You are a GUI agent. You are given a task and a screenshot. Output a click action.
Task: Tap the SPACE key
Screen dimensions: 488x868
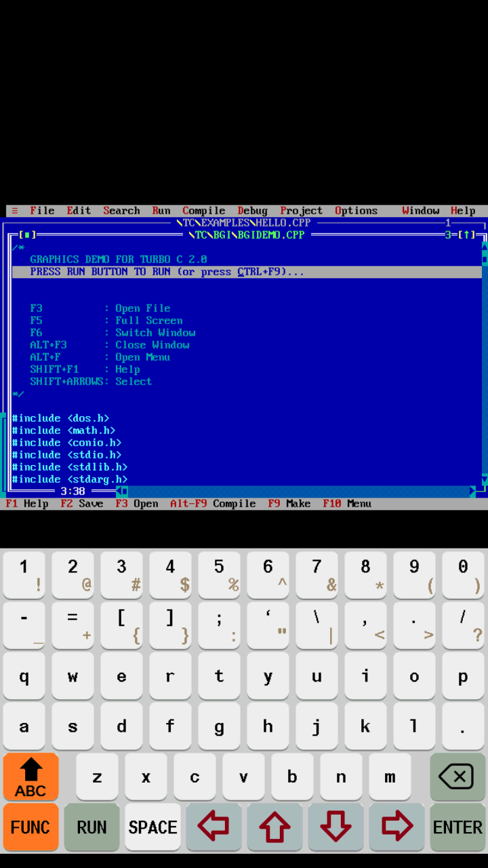coord(152,827)
